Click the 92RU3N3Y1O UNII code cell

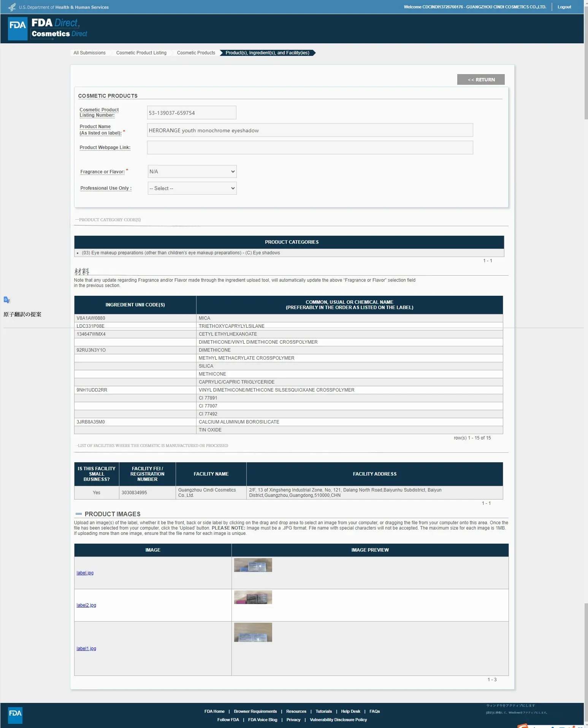(135, 350)
